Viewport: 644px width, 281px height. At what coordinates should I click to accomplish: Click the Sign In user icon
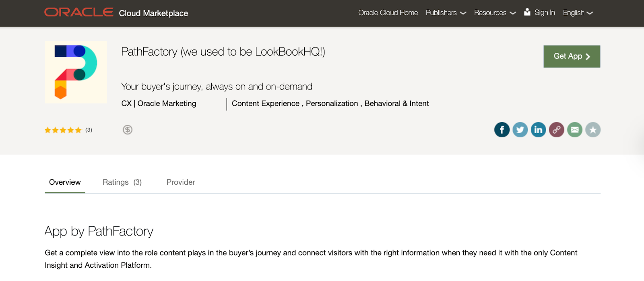(527, 12)
